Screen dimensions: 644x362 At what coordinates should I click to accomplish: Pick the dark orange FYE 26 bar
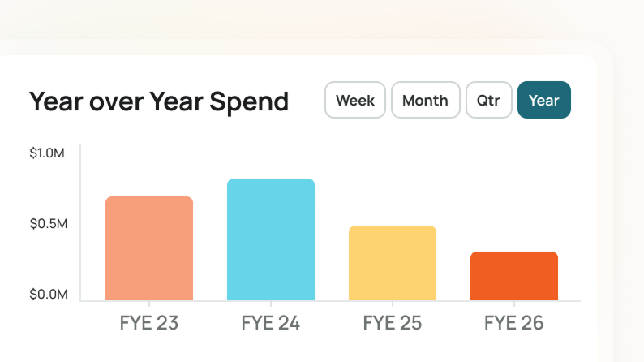pos(514,276)
